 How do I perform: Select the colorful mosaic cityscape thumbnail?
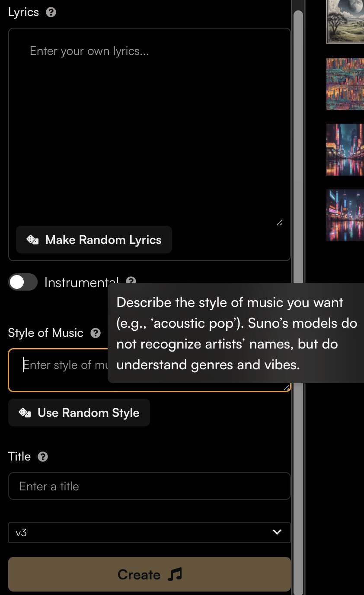coord(345,84)
